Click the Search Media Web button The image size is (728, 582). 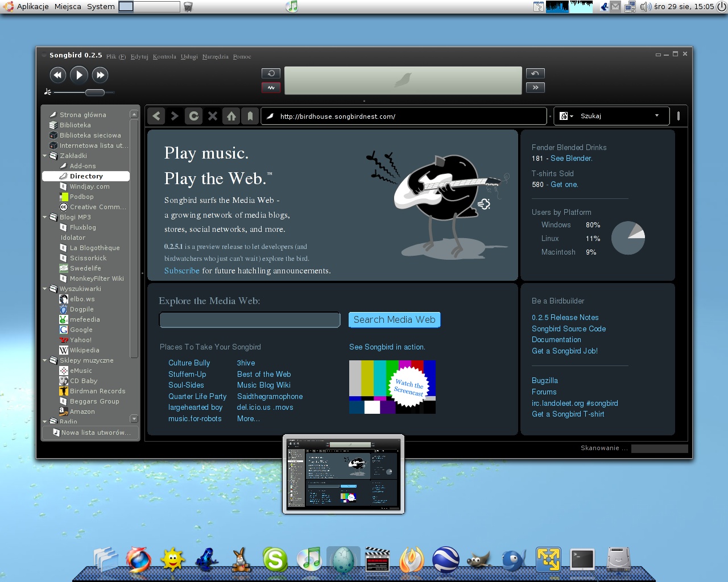coord(394,320)
